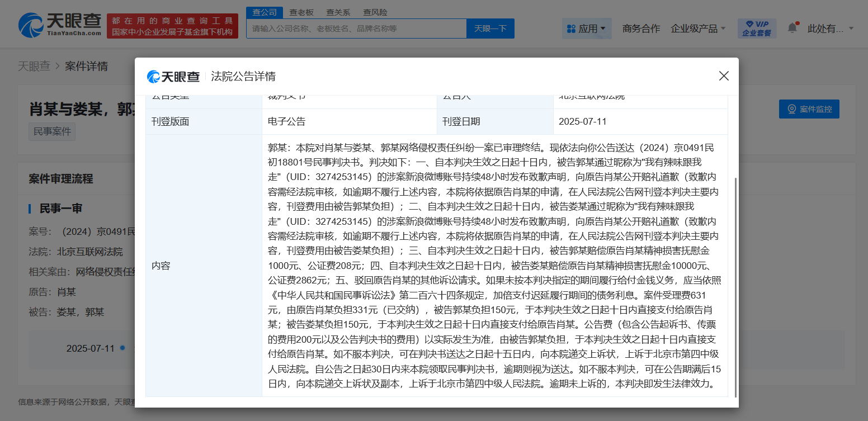Click the 2025-07-11 timeline marker dot
The image size is (868, 421).
point(122,348)
